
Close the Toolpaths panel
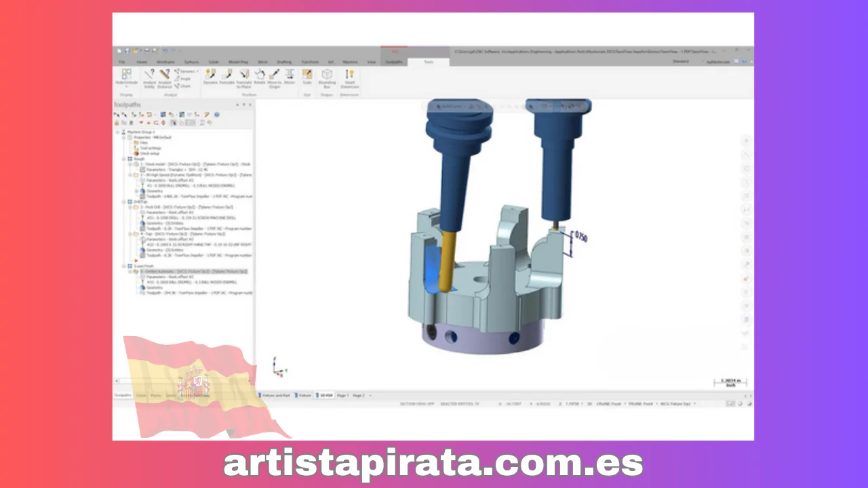tap(250, 105)
